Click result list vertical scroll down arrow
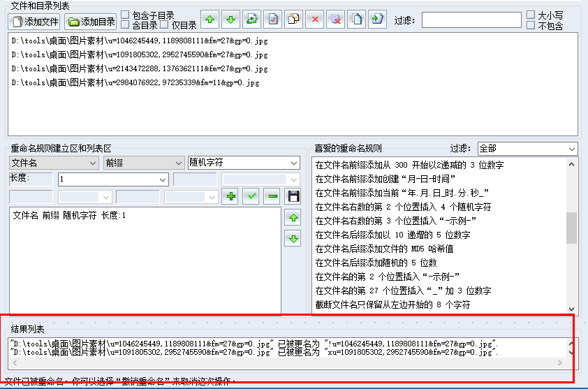 click(571, 352)
